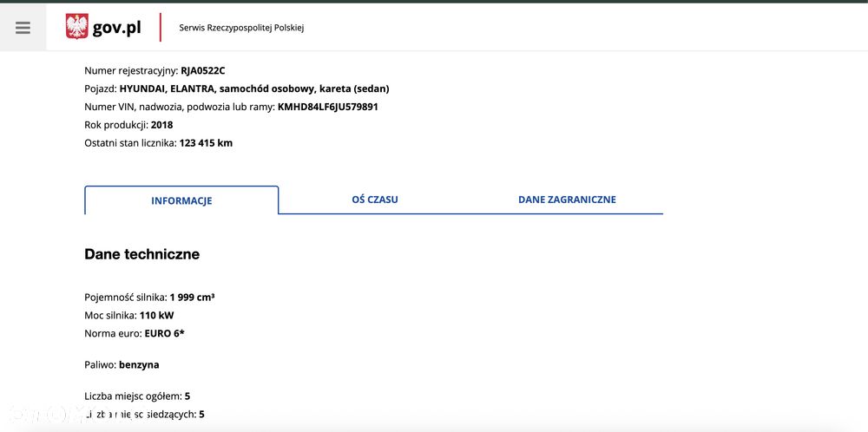Click production year value 2018
This screenshot has height=432, width=868.
[161, 125]
